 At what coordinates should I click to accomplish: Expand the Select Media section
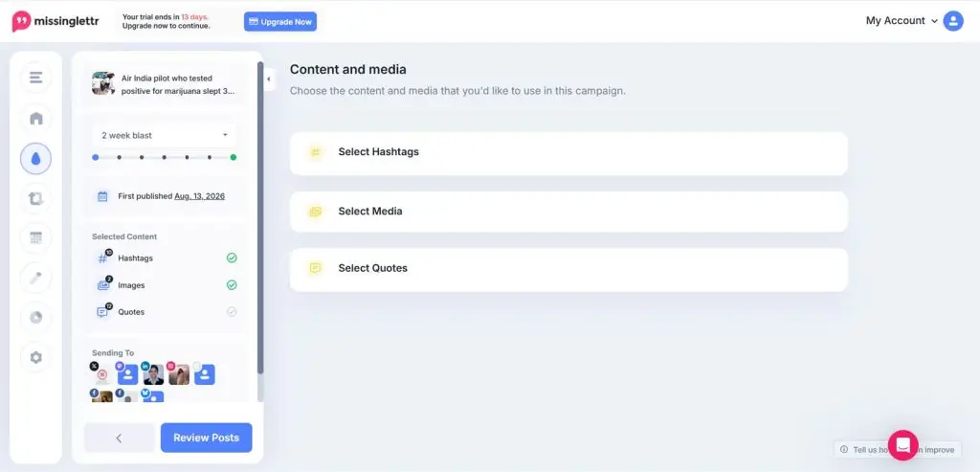[x=568, y=212]
